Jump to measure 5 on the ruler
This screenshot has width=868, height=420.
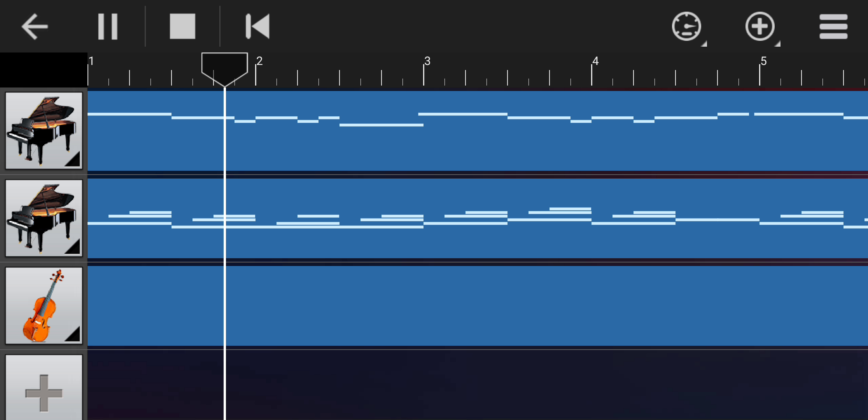(x=763, y=61)
